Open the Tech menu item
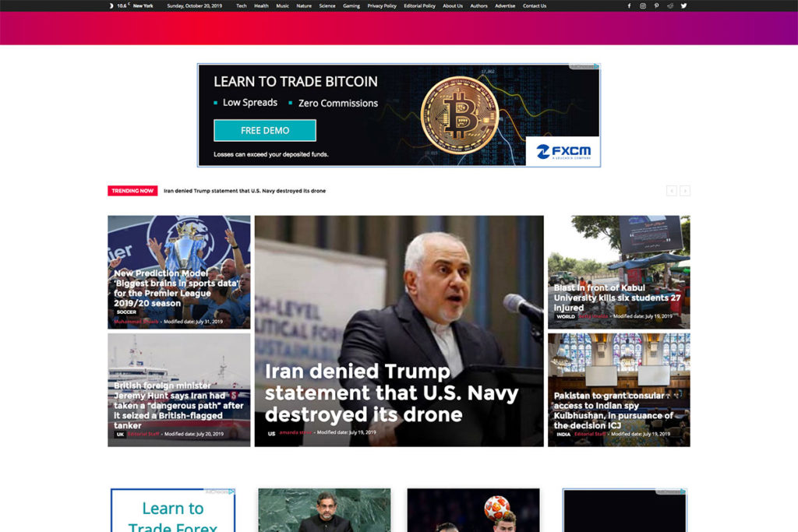 coord(240,5)
